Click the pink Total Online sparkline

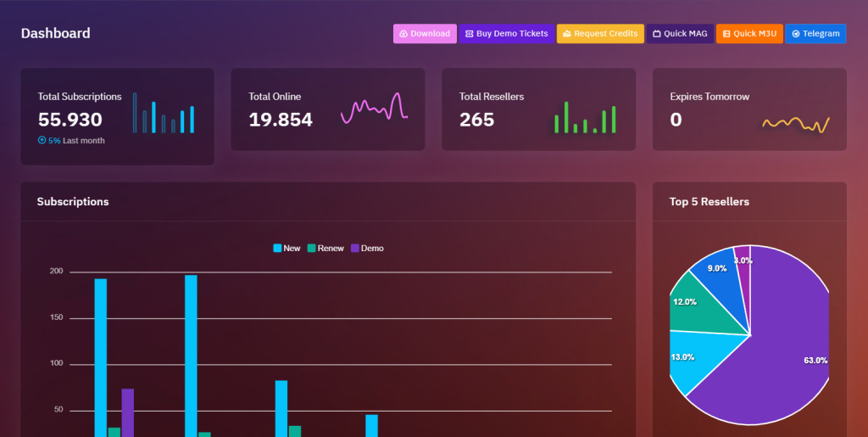coord(374,109)
